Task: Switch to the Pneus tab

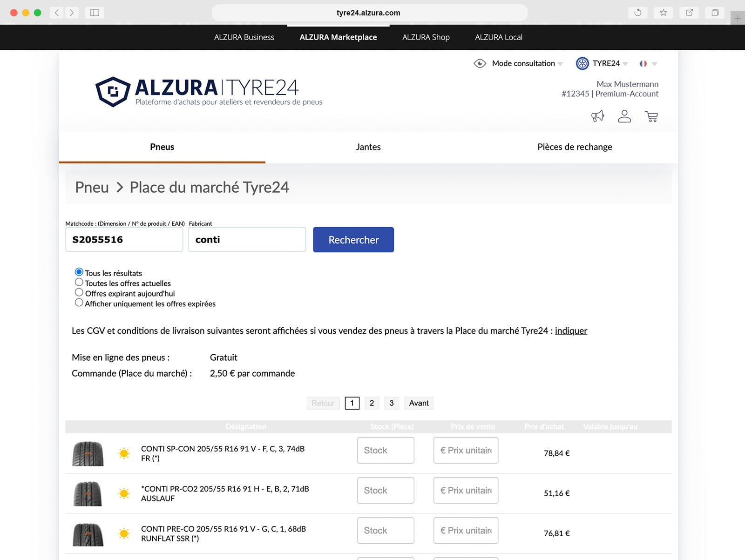Action: (162, 147)
